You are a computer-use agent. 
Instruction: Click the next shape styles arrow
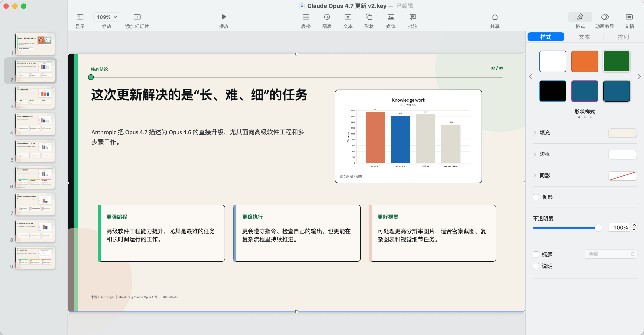tap(639, 76)
